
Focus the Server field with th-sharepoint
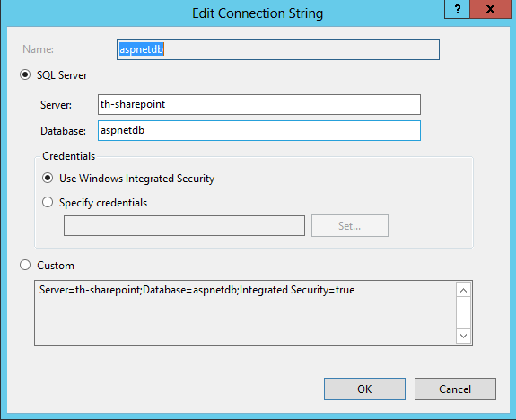pos(259,105)
